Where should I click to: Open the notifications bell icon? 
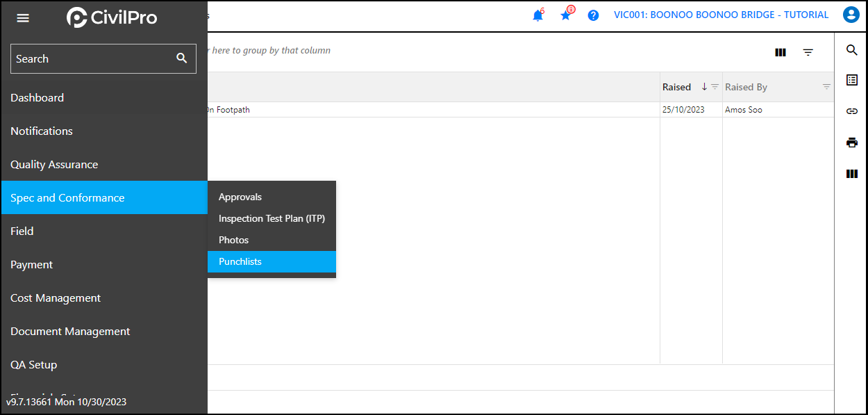(x=537, y=15)
